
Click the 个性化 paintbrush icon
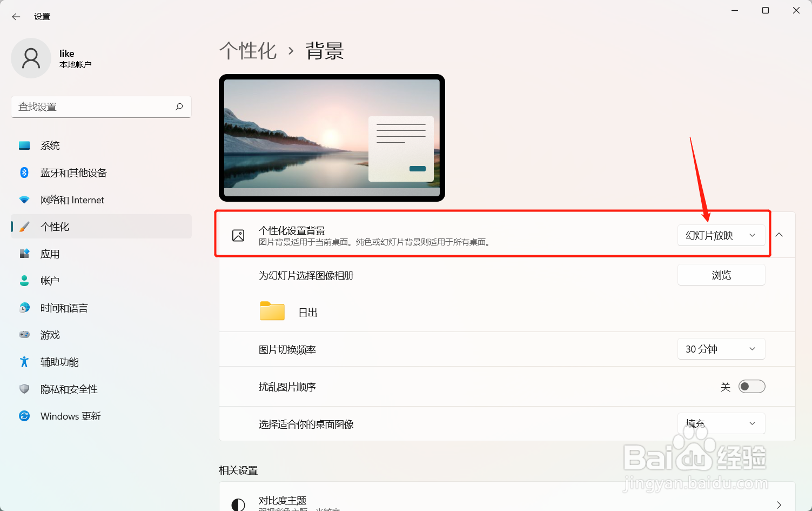(24, 227)
